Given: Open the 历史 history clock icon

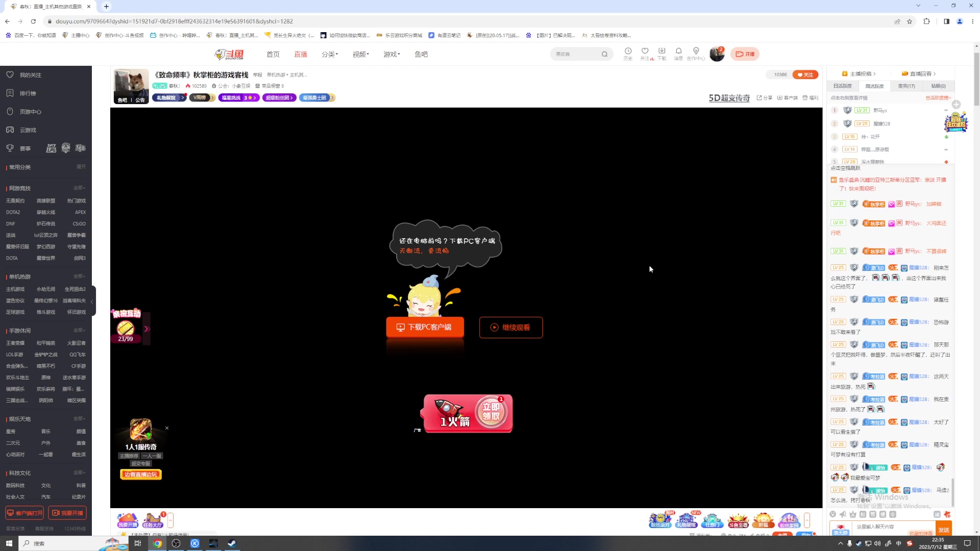Looking at the screenshot, I should 628,51.
